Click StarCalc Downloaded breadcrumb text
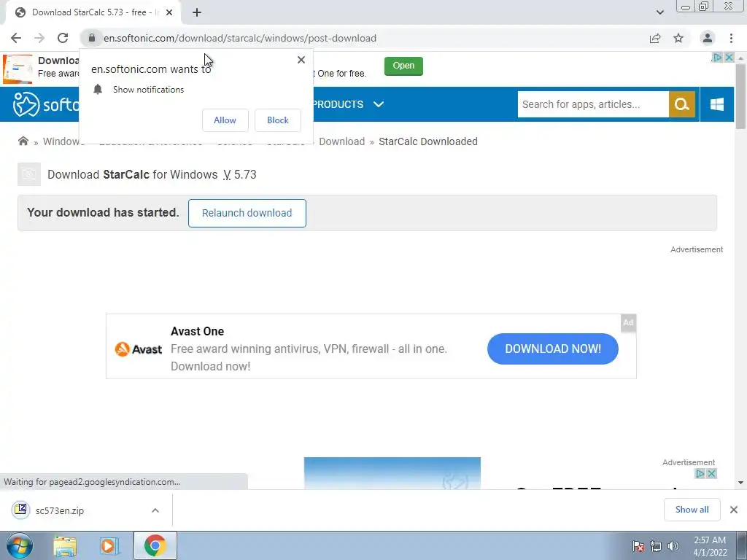This screenshot has width=747, height=560. (x=427, y=141)
